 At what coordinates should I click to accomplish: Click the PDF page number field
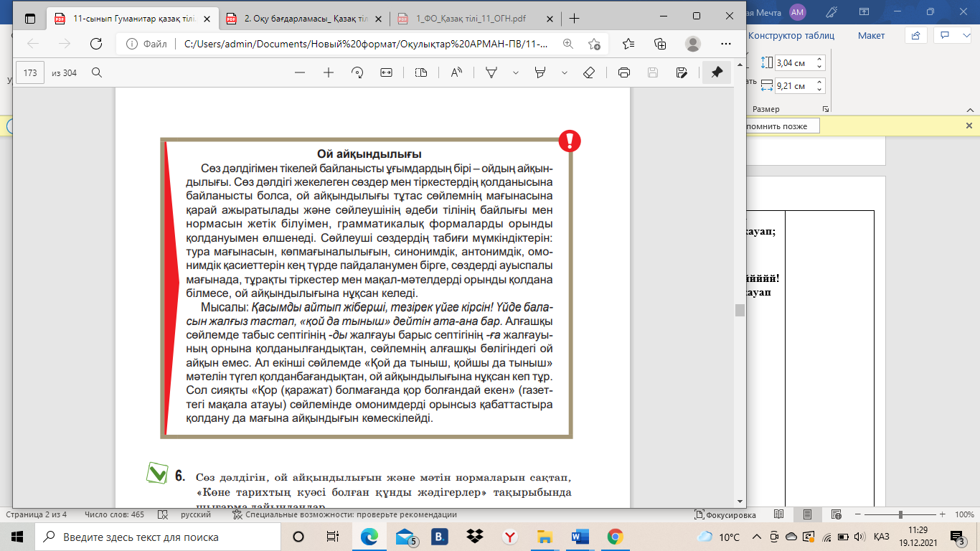click(x=30, y=72)
